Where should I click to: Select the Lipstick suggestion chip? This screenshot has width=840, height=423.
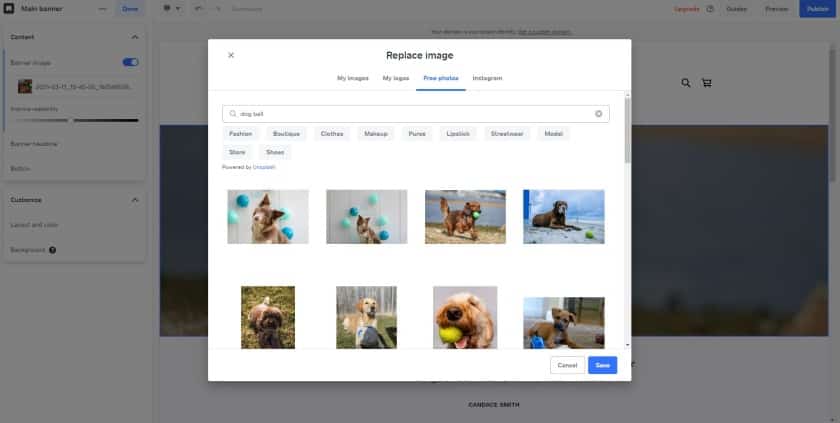coord(458,134)
